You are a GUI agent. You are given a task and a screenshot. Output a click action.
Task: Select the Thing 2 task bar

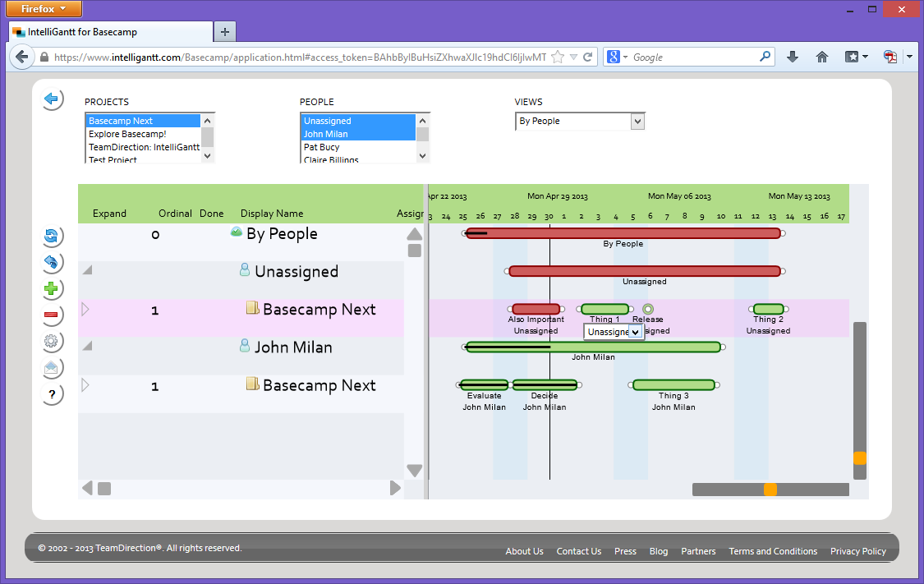pos(769,309)
